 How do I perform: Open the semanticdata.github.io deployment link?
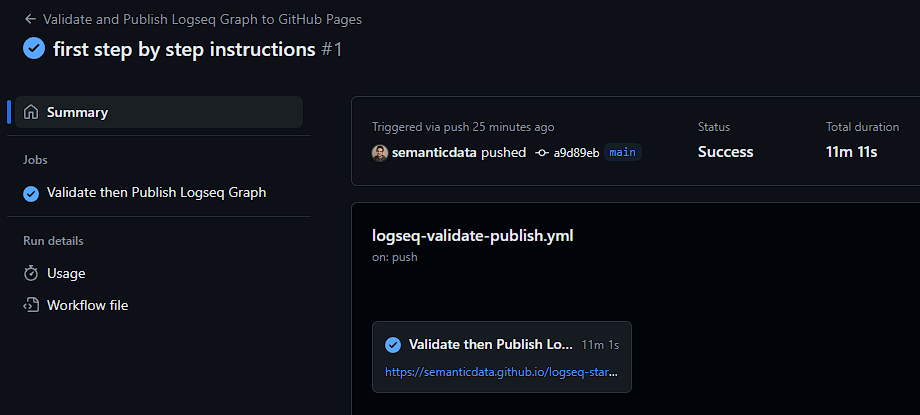tap(501, 371)
